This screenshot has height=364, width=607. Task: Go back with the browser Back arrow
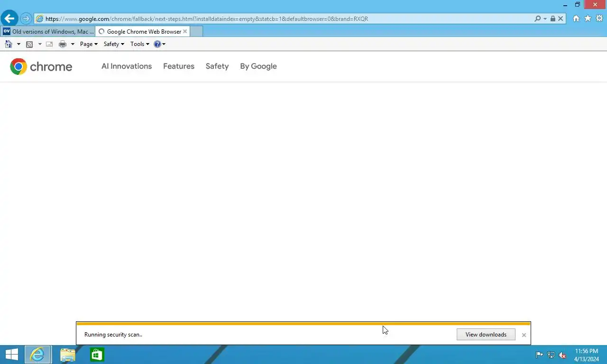[x=9, y=18]
